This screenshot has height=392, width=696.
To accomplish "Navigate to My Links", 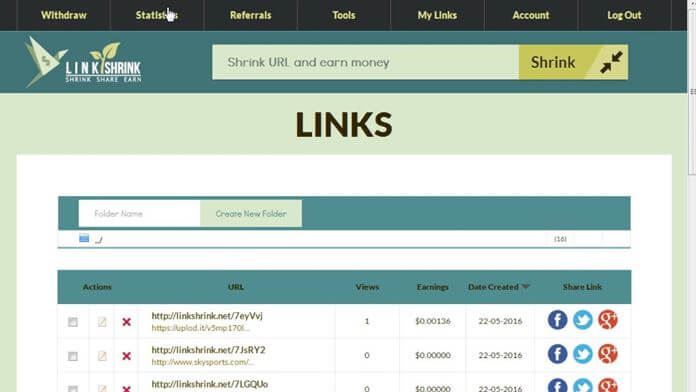I will (437, 15).
